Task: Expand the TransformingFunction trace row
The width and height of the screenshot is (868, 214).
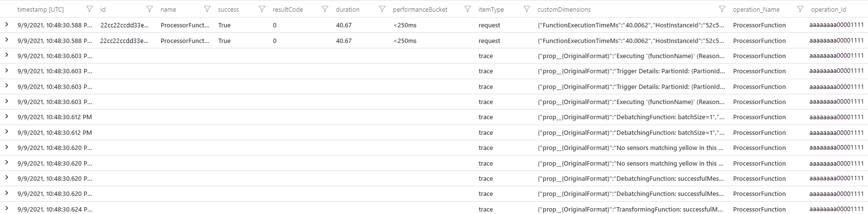Action: [x=7, y=209]
